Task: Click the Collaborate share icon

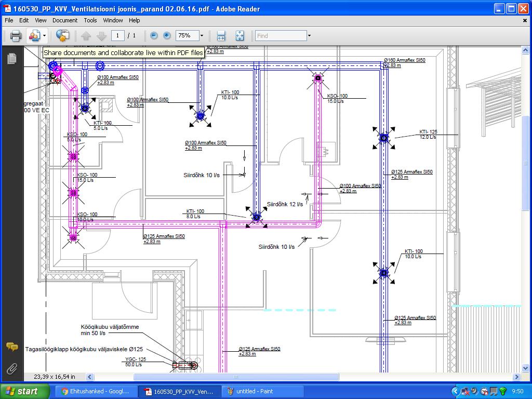Action: 34,36
